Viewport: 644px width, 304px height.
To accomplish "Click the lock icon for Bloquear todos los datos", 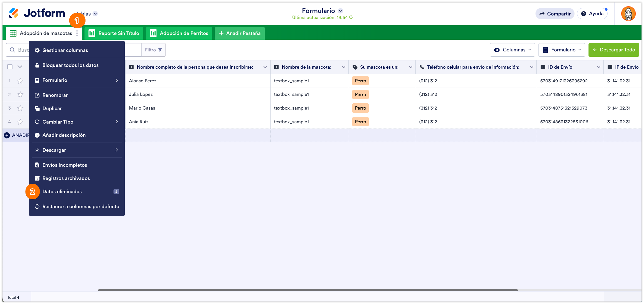I will click(37, 65).
